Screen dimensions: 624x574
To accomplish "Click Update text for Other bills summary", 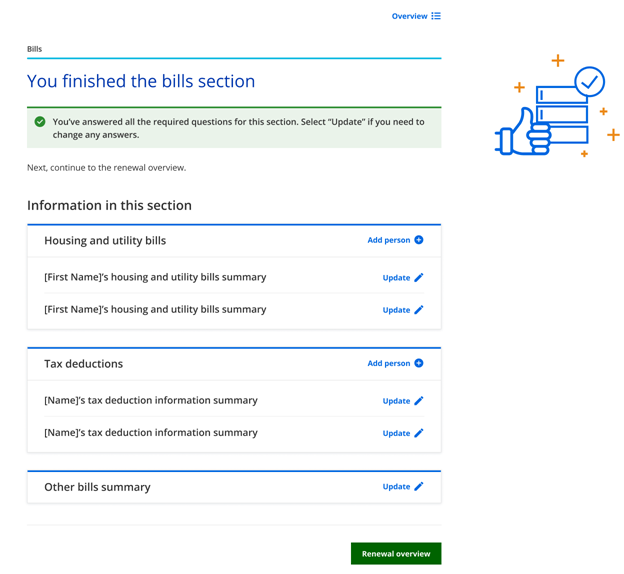I will pos(396,487).
